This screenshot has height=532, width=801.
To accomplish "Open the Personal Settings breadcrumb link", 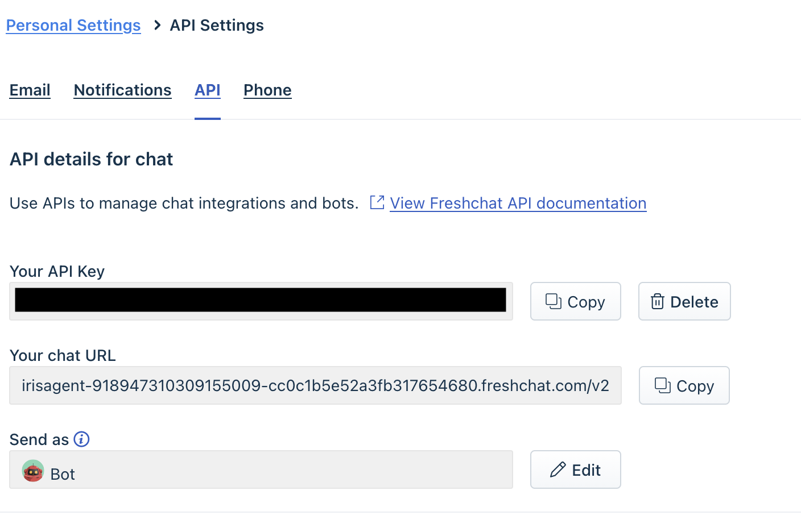I will tap(73, 25).
